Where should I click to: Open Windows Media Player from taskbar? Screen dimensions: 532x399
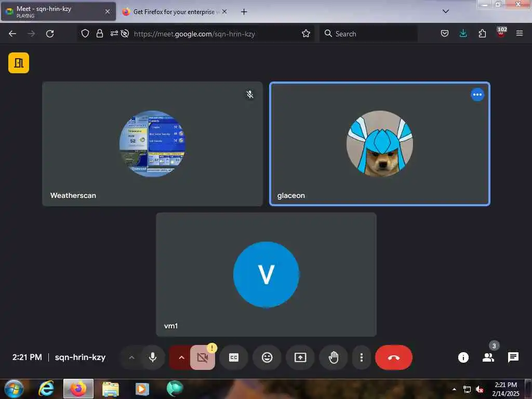pos(142,389)
